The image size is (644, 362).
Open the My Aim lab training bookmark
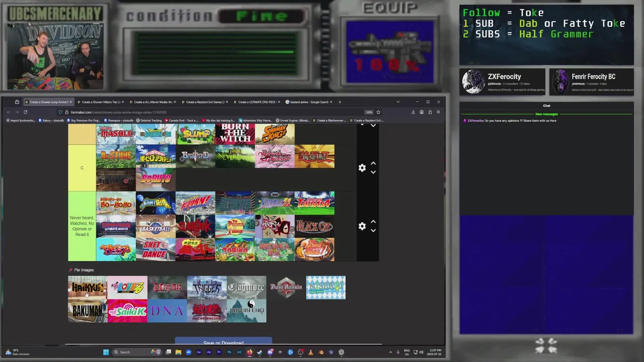click(x=219, y=121)
